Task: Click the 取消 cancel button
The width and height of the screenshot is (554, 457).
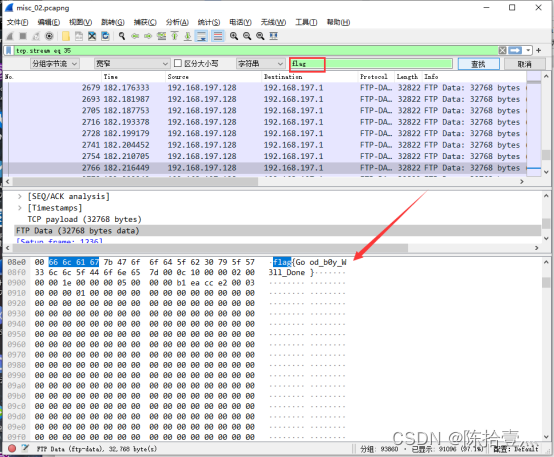Action: pos(524,64)
